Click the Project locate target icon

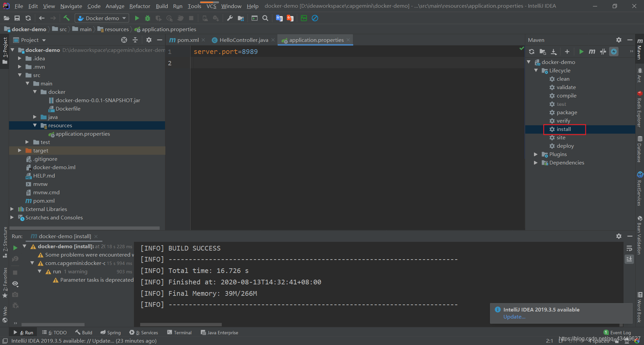(124, 40)
